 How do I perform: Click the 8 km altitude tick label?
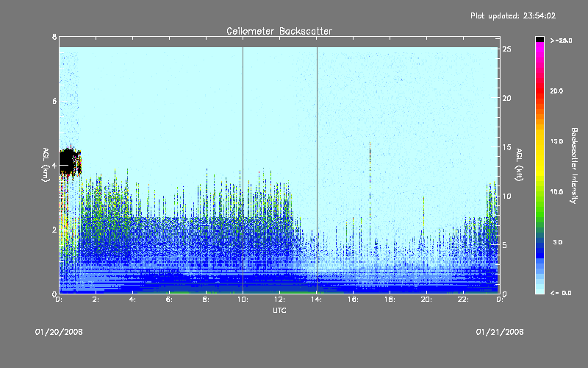tap(54, 37)
